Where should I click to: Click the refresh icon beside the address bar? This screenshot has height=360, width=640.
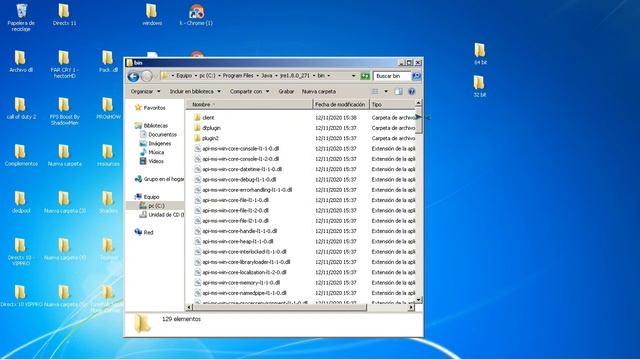(x=365, y=76)
